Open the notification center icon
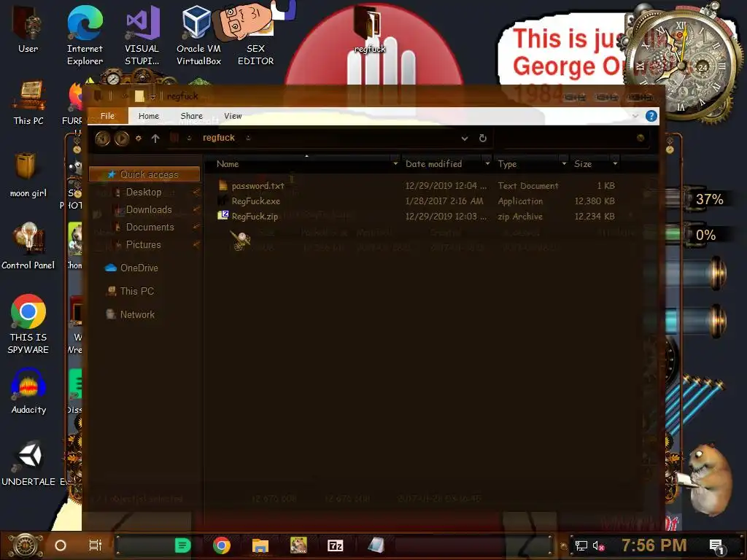This screenshot has width=747, height=560. 716,545
